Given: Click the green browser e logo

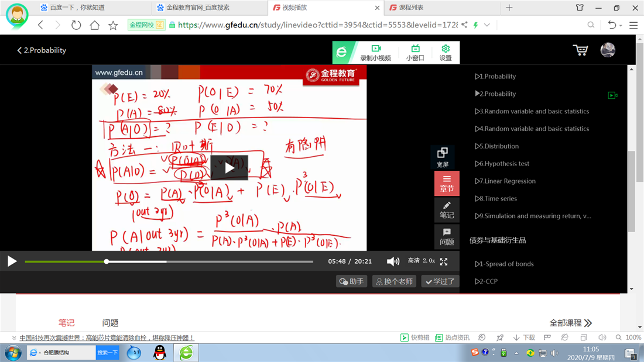Looking at the screenshot, I should [342, 52].
